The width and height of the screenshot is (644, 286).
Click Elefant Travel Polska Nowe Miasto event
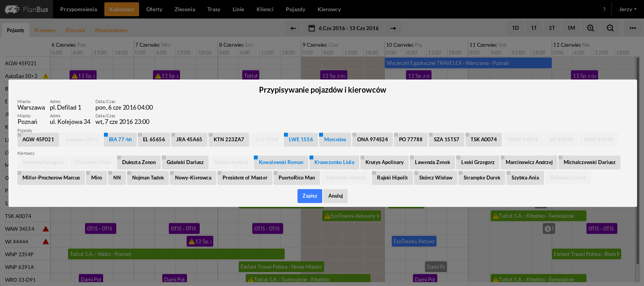click(x=281, y=267)
